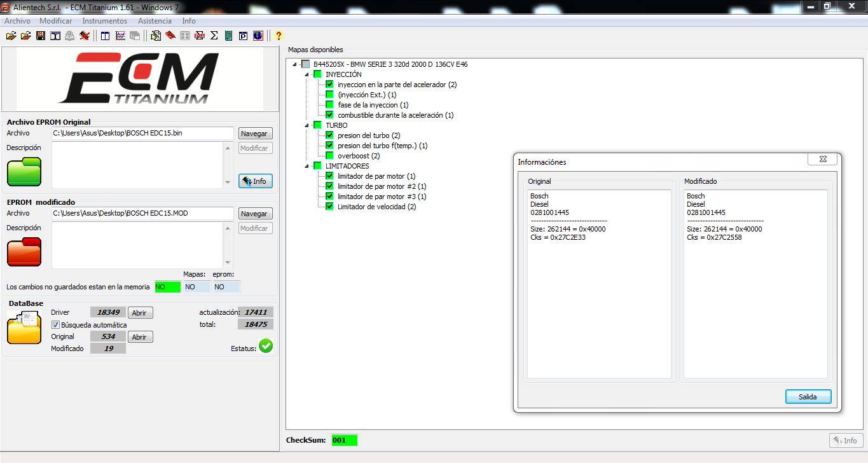Click the teal calculator toolbar icon
Image resolution: width=868 pixels, height=463 pixels.
point(229,36)
